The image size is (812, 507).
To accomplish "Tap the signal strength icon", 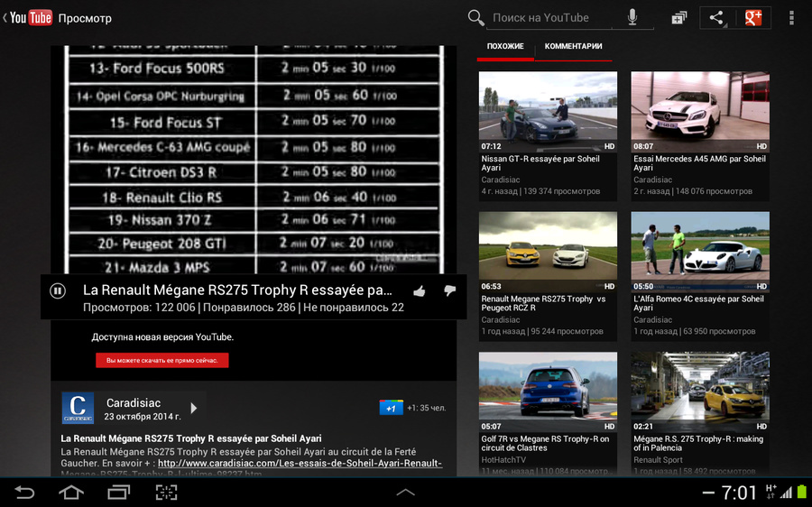I will coord(787,492).
